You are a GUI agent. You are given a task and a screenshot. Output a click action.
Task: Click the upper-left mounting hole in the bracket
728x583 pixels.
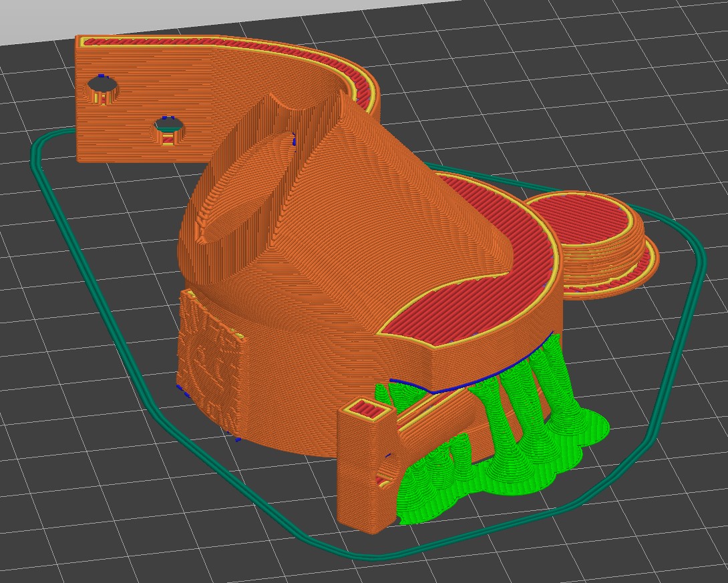click(102, 89)
